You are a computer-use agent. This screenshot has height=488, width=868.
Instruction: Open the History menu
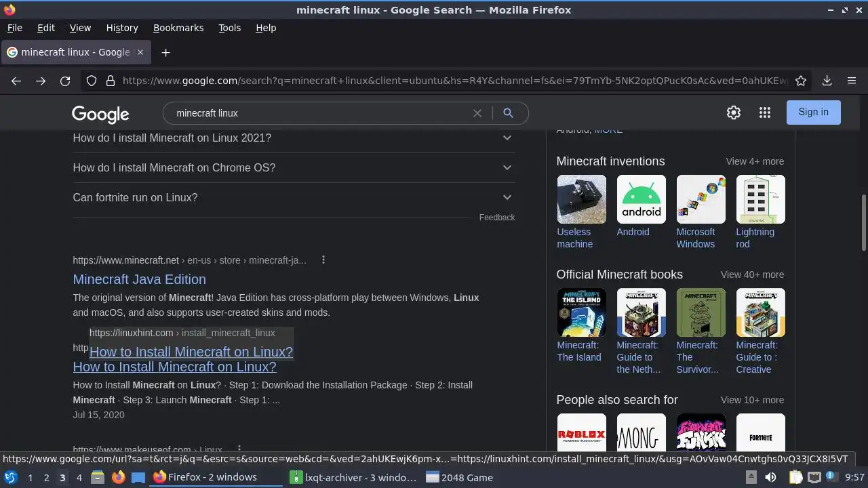pyautogui.click(x=122, y=28)
